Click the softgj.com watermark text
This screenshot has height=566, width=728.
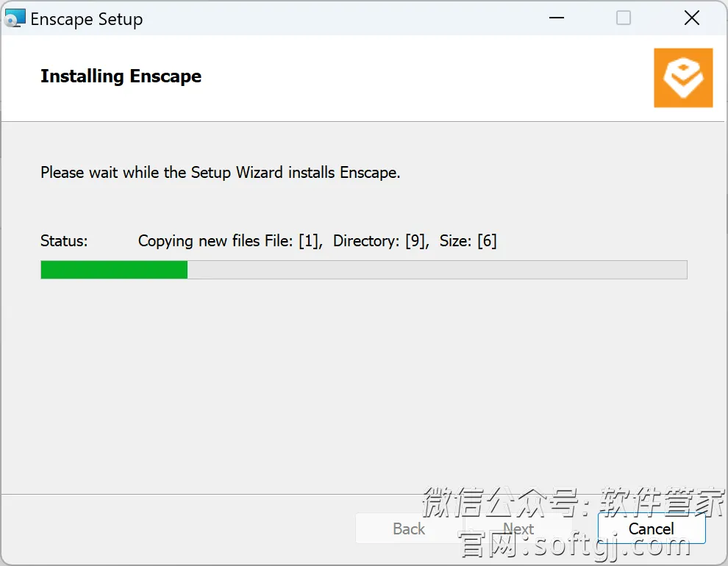tap(575, 545)
